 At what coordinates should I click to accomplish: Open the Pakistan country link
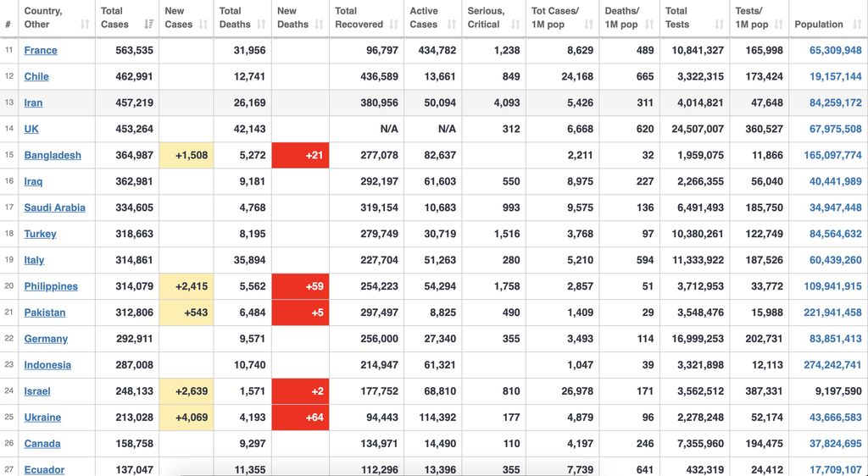pos(45,313)
